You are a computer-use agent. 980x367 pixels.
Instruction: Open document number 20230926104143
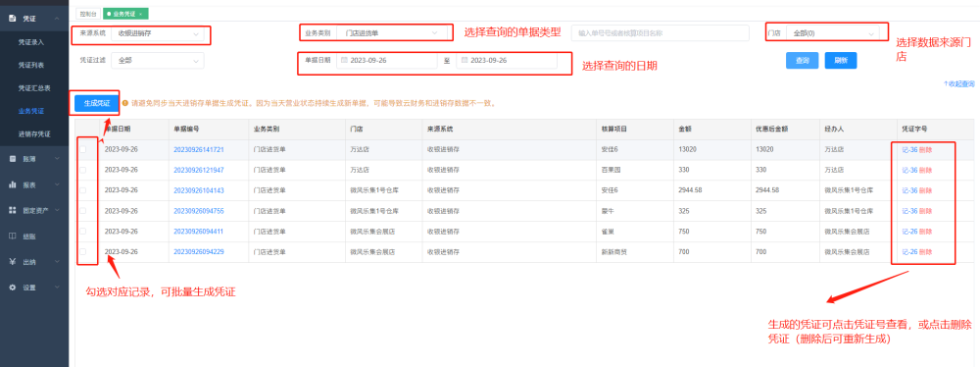(199, 189)
